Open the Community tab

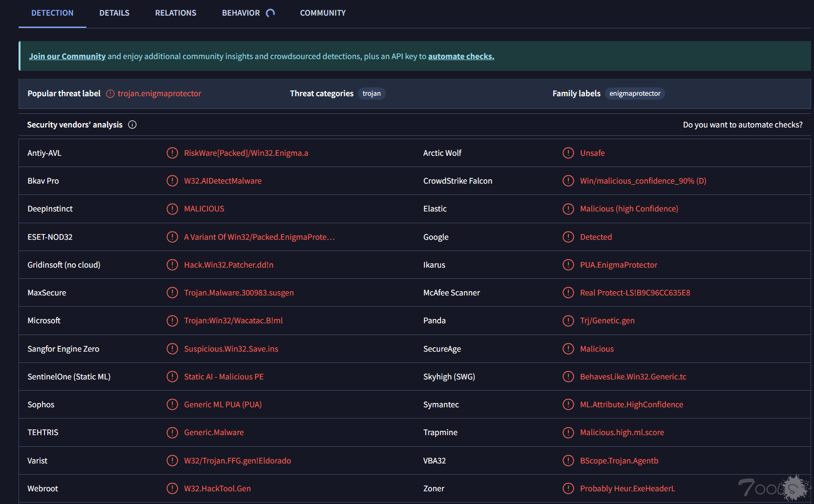[323, 13]
